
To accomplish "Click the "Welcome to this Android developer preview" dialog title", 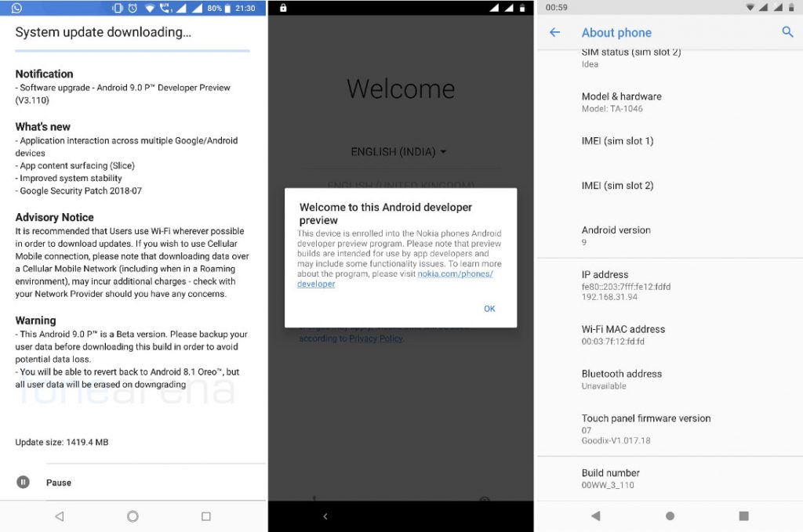I will pyautogui.click(x=386, y=213).
